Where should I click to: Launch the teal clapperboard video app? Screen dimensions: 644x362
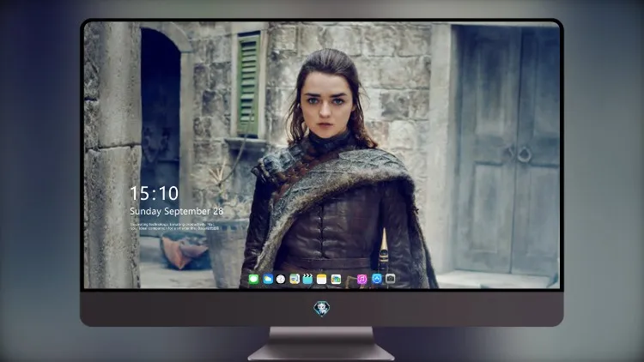(307, 279)
